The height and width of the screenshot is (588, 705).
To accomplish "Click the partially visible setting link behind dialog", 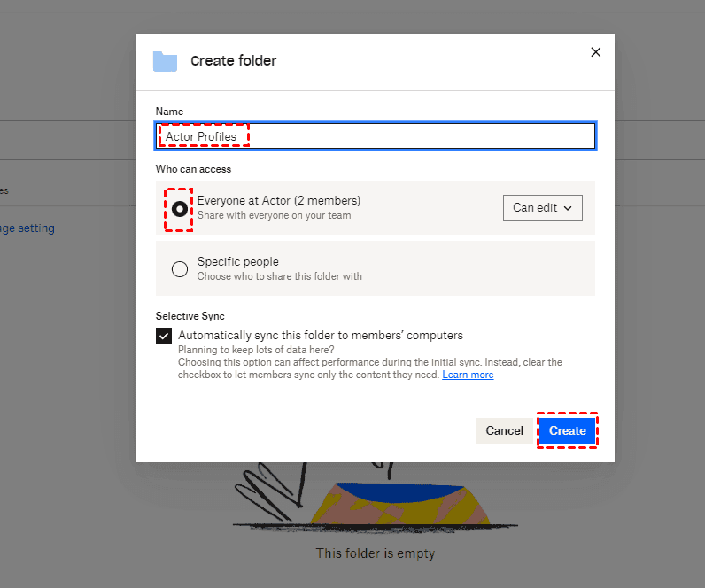I will coord(27,228).
